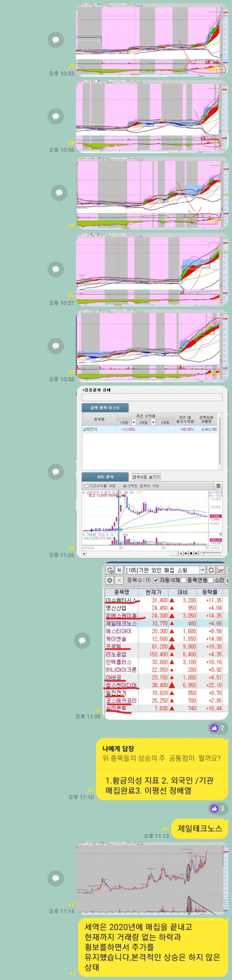Select 실리콘투 row
Screen dimensions: 232x980
coord(166,708)
